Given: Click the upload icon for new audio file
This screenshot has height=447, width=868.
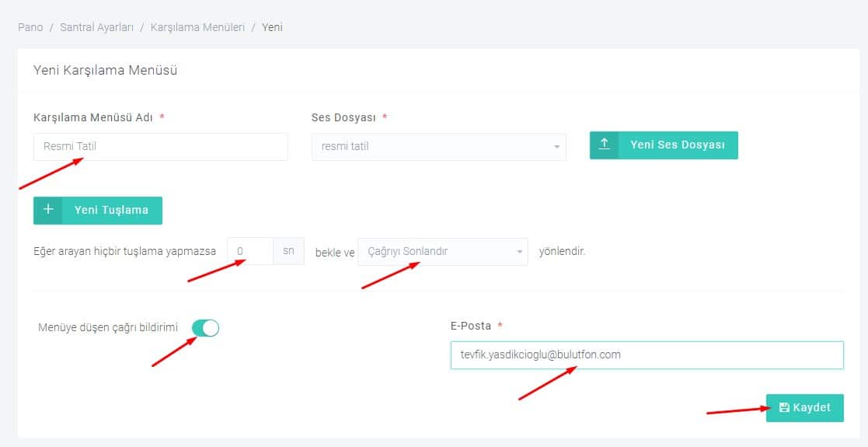Looking at the screenshot, I should [605, 145].
